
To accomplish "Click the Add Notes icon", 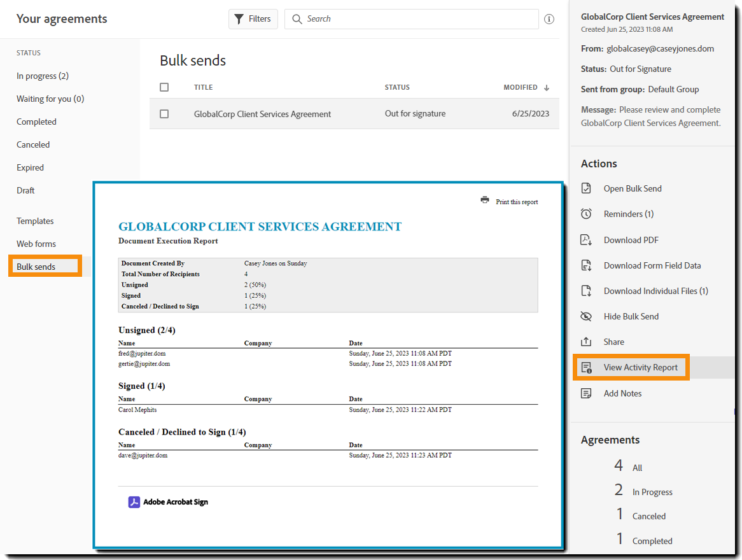I will (586, 393).
